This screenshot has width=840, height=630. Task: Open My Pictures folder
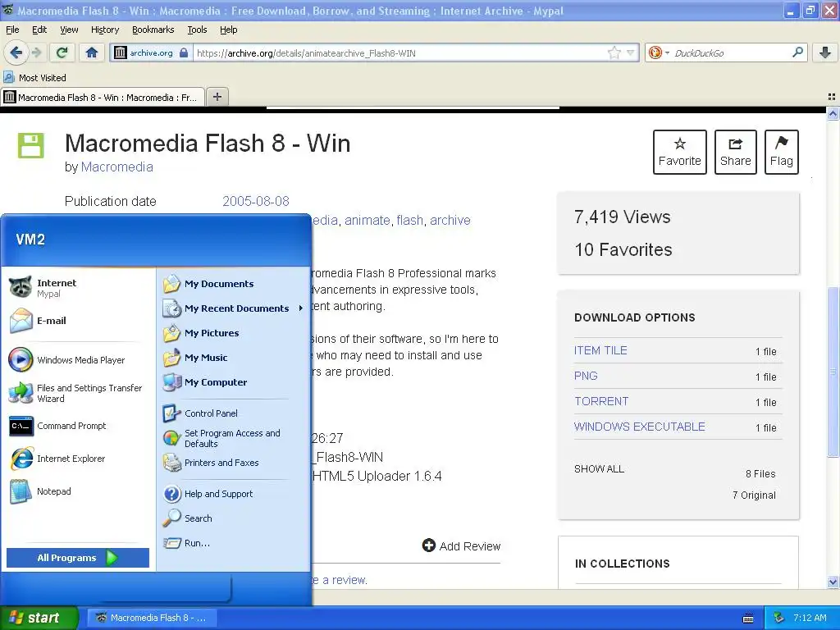tap(233, 333)
